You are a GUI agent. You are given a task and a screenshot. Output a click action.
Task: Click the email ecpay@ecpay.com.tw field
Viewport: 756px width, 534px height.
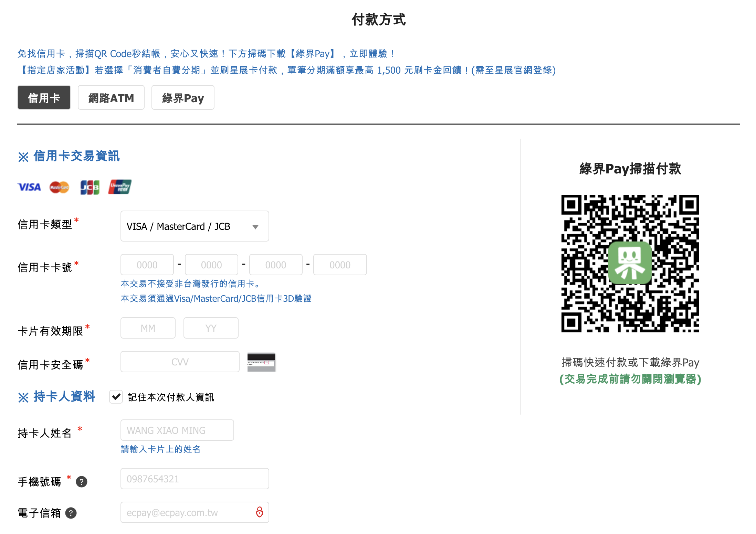(195, 512)
